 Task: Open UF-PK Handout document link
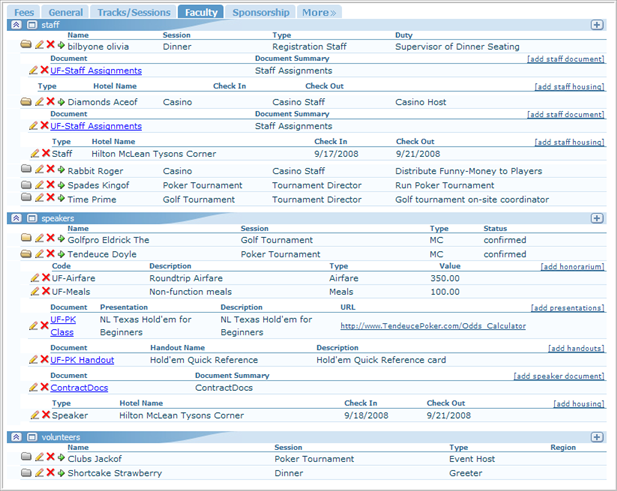click(82, 360)
